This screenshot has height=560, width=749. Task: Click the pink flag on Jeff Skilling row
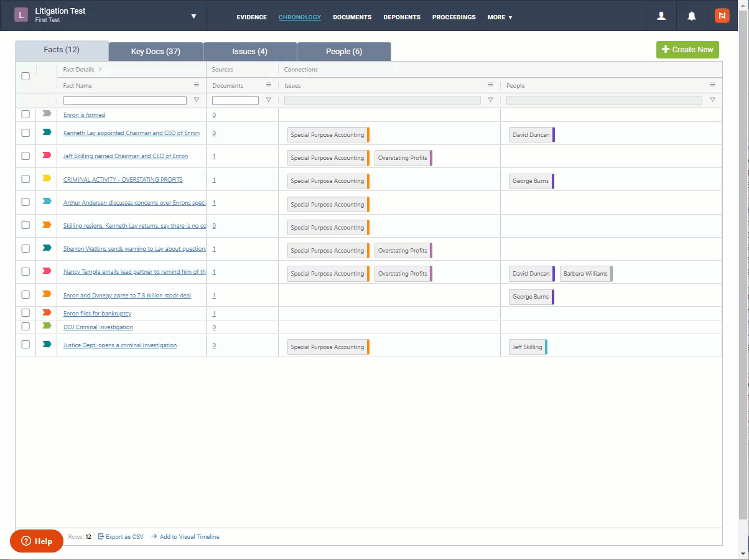47,155
